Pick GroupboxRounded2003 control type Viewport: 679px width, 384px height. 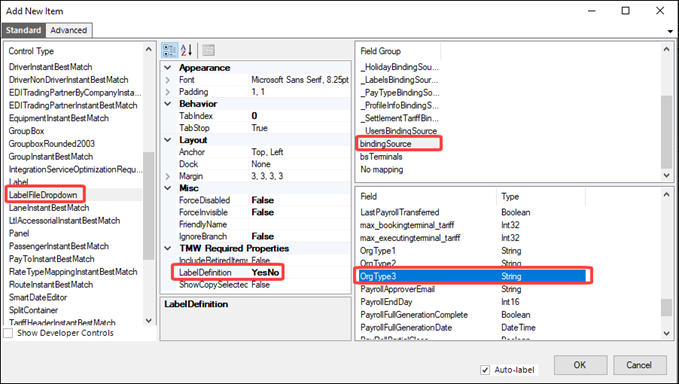point(52,144)
